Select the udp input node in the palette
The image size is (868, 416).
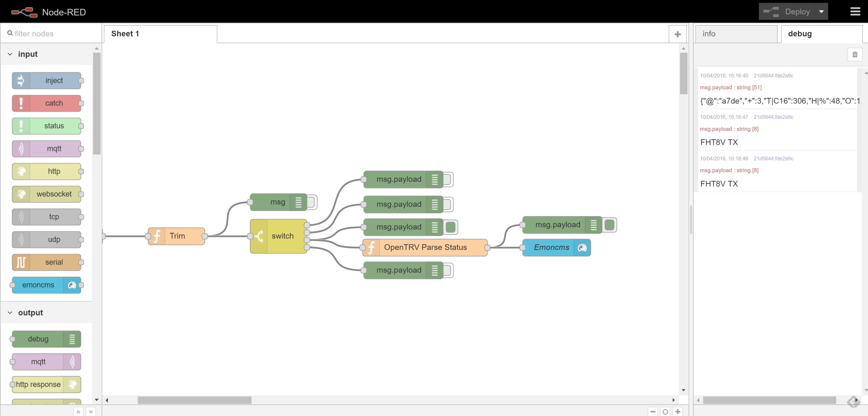[x=47, y=239]
